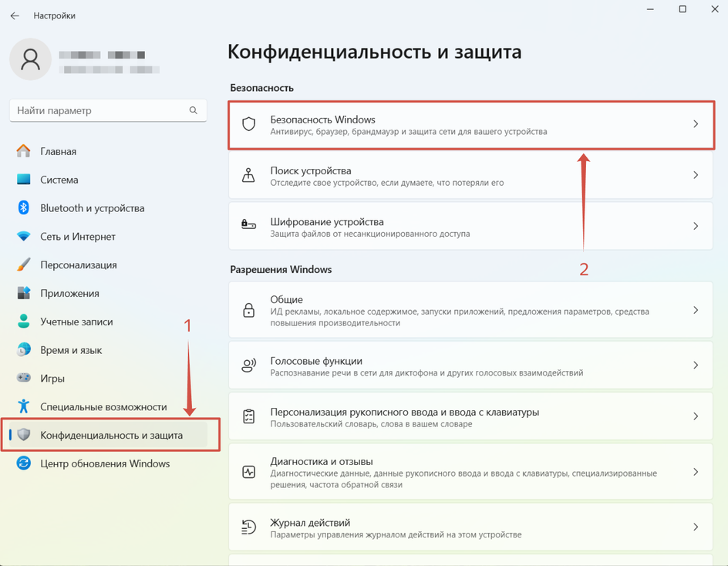Screen dimensions: 728x566
Task: Select Специальные возможности in the sidebar
Action: 108,406
